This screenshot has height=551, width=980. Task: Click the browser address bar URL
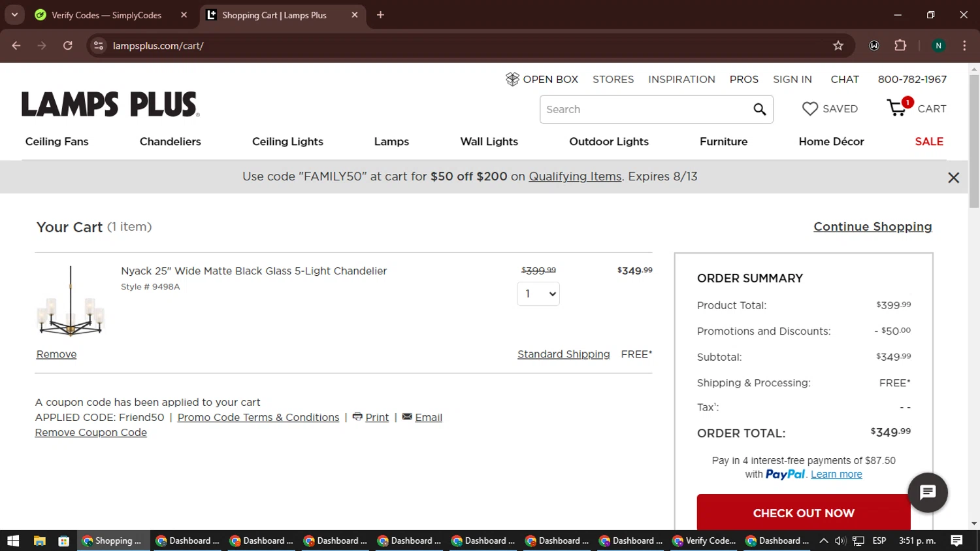[158, 46]
